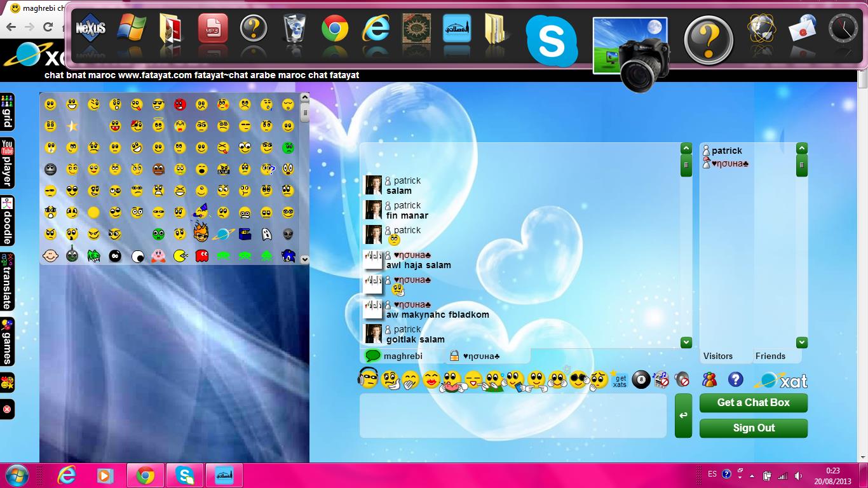
Task: Click chat messages scroll-down arrow
Action: point(686,342)
